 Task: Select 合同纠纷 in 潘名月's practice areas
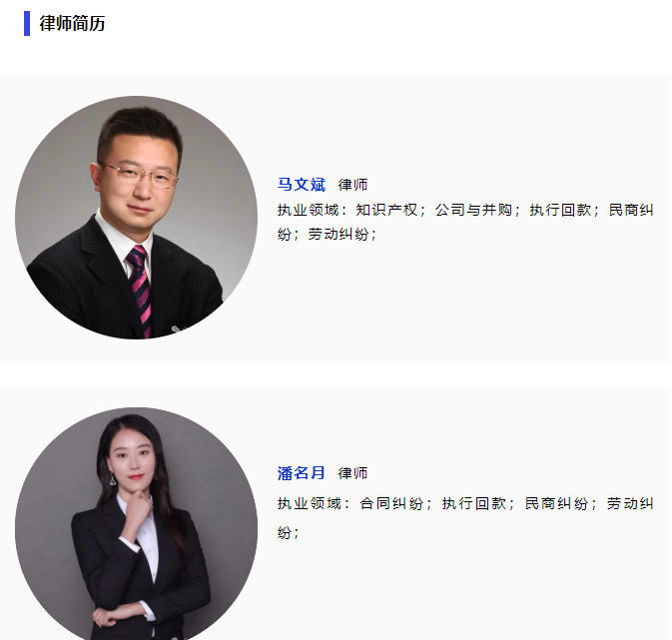pyautogui.click(x=391, y=503)
